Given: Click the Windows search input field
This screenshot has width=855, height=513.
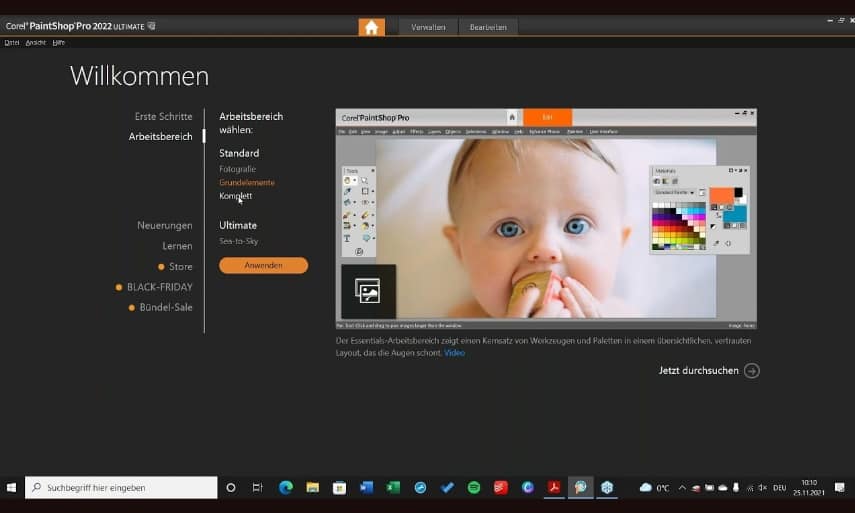Looking at the screenshot, I should pyautogui.click(x=120, y=488).
